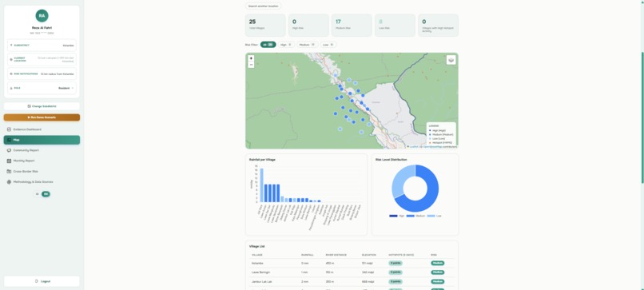Click the 668 mdpl elevation value

click(368, 281)
